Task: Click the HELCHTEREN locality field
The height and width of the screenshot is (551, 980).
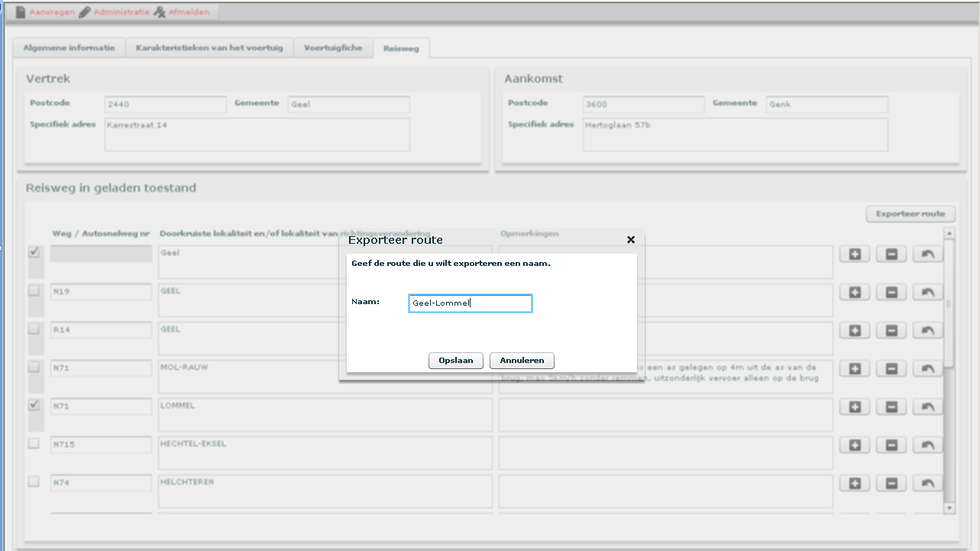Action: tap(325, 491)
